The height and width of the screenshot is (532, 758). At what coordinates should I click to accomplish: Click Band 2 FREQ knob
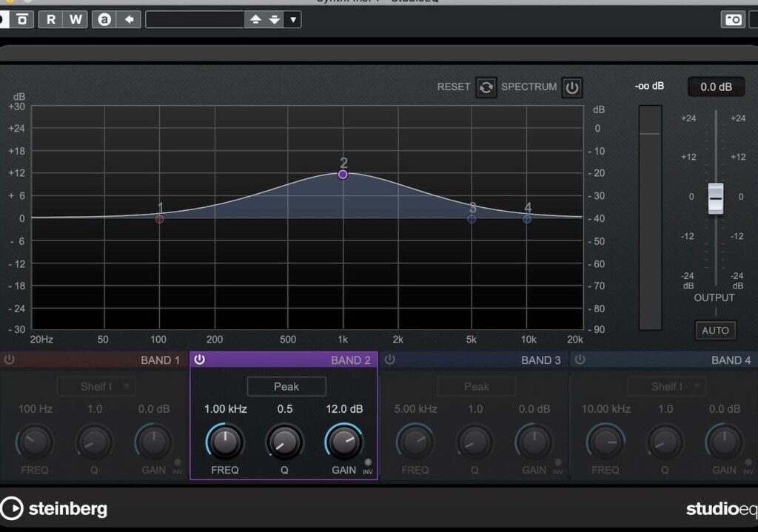[x=225, y=442]
